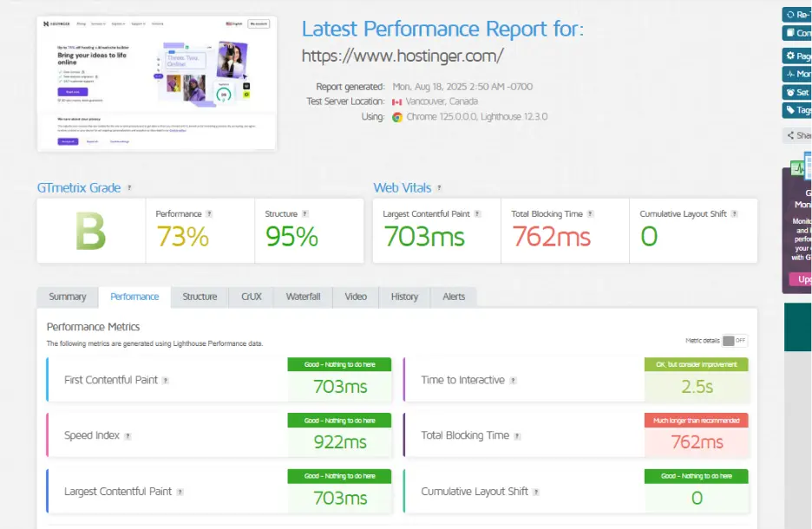This screenshot has width=812, height=529.
Task: Click help icon next to First Contentful Paint
Action: [165, 381]
